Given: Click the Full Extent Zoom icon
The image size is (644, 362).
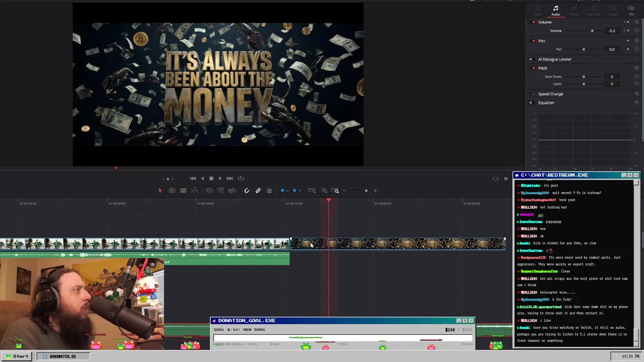Looking at the screenshot, I should (x=312, y=191).
